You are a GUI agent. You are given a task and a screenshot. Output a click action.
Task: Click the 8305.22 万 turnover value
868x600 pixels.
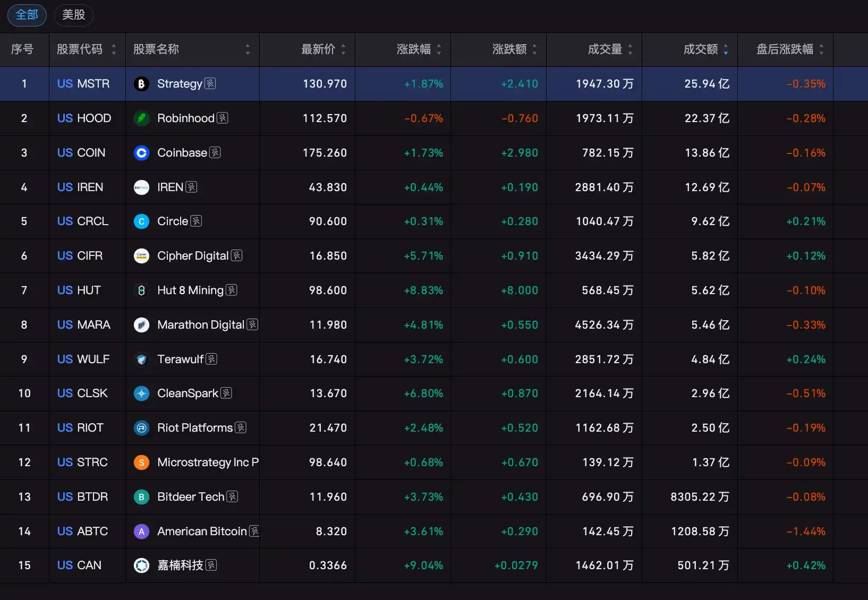click(x=700, y=497)
